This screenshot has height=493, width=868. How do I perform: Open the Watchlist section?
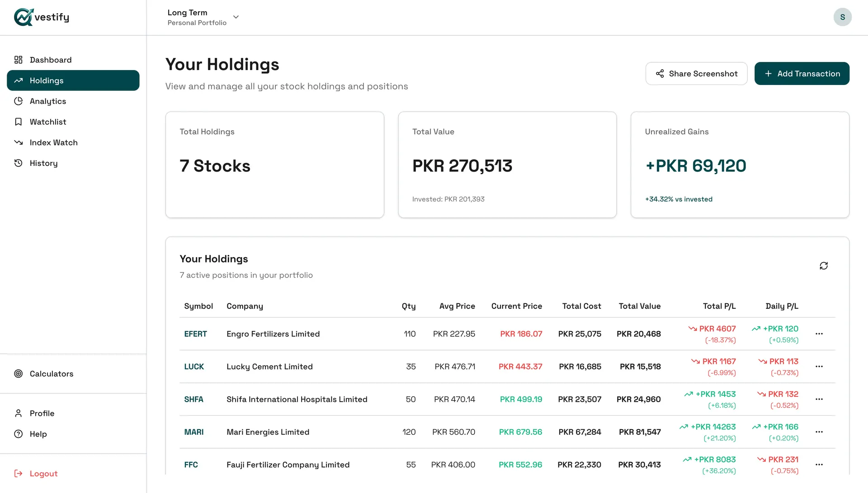tap(73, 122)
